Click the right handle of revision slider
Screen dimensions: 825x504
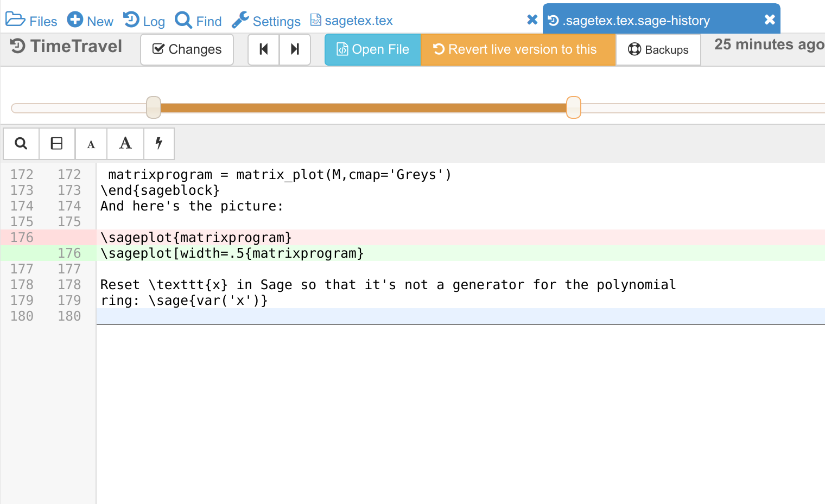tap(573, 107)
